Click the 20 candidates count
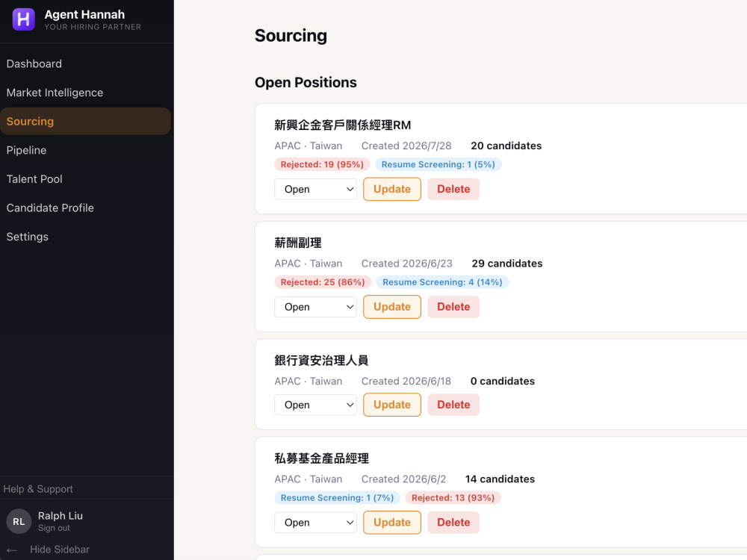Screen dimensions: 747x560 click(x=506, y=146)
